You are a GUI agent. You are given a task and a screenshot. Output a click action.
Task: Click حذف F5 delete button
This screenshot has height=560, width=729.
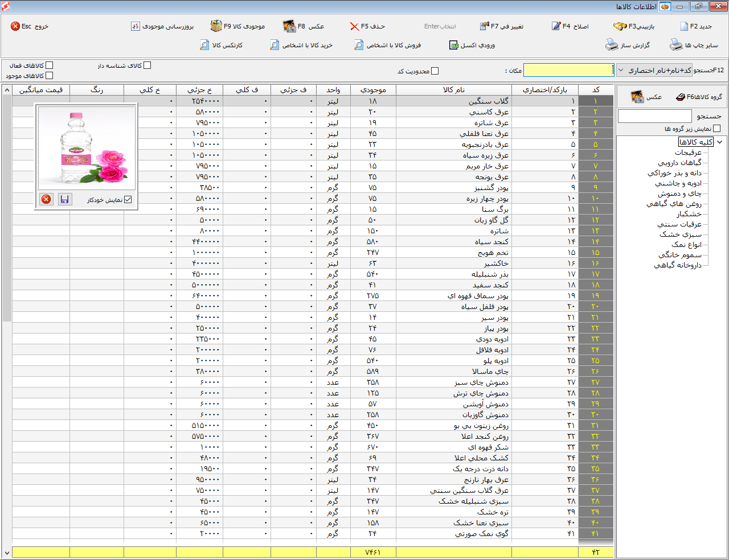pos(367,26)
